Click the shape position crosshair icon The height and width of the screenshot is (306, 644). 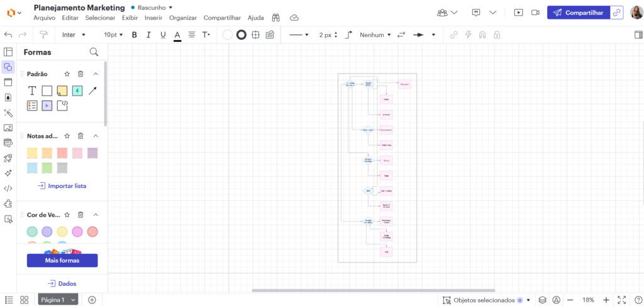pyautogui.click(x=255, y=35)
